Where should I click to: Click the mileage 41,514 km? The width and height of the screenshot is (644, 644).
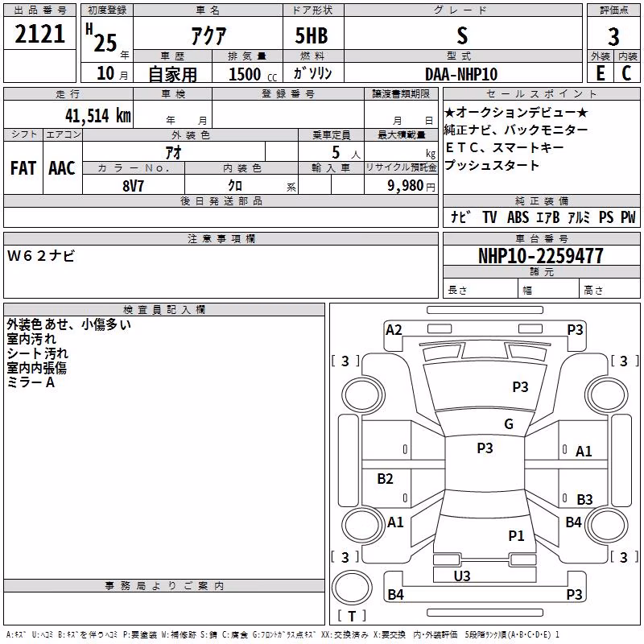click(x=98, y=115)
